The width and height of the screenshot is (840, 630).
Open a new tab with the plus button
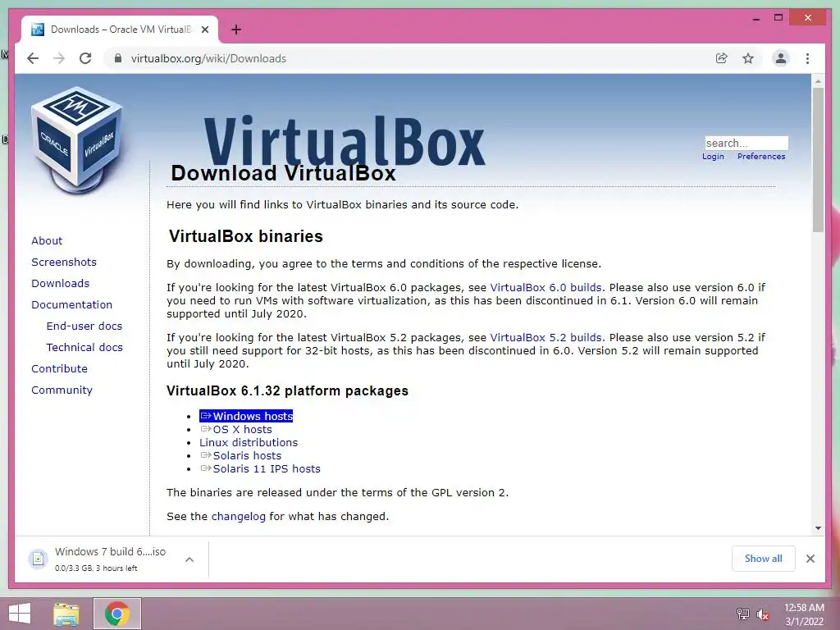pyautogui.click(x=236, y=30)
